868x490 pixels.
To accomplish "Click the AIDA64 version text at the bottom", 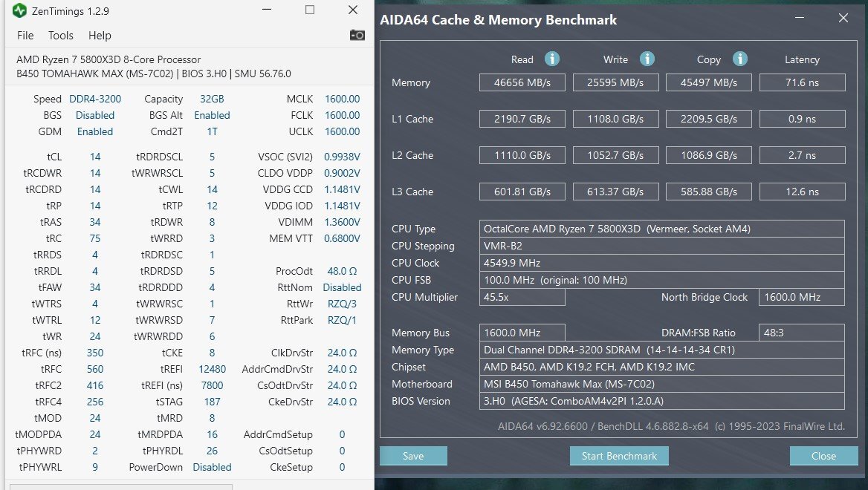I will pos(671,426).
